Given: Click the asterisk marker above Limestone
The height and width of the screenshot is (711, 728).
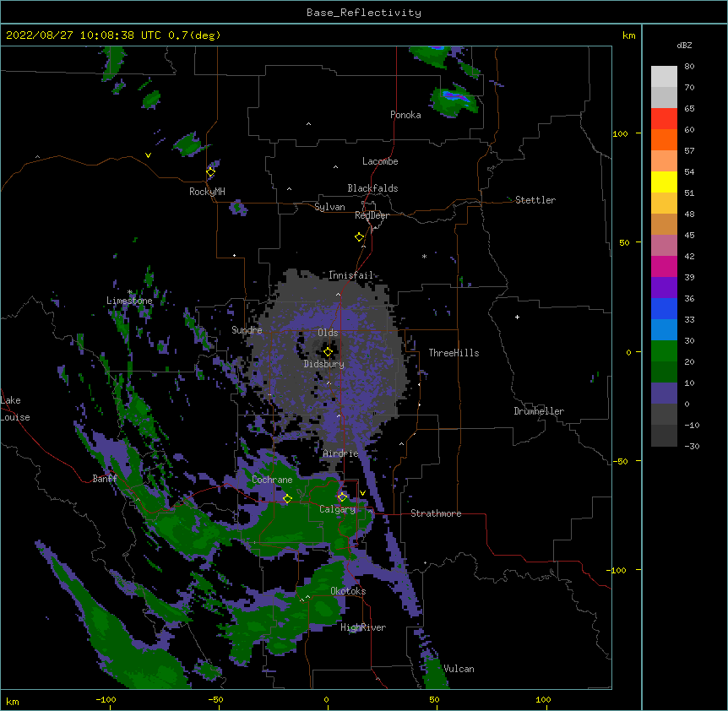Looking at the screenshot, I should pos(130,292).
